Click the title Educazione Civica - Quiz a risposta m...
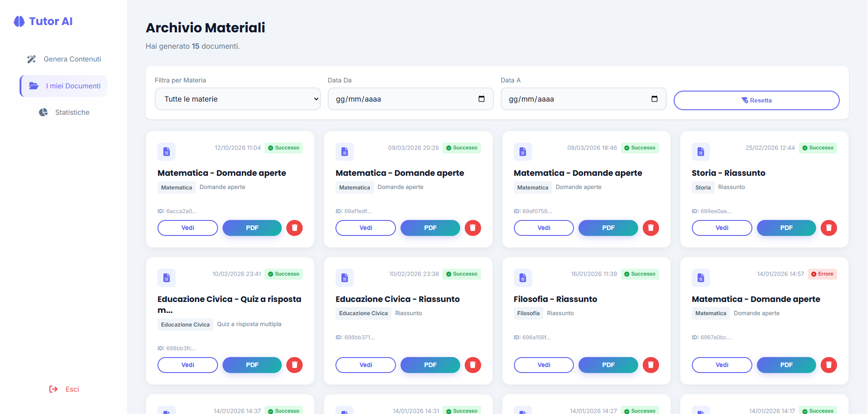The image size is (868, 414). coord(229,304)
